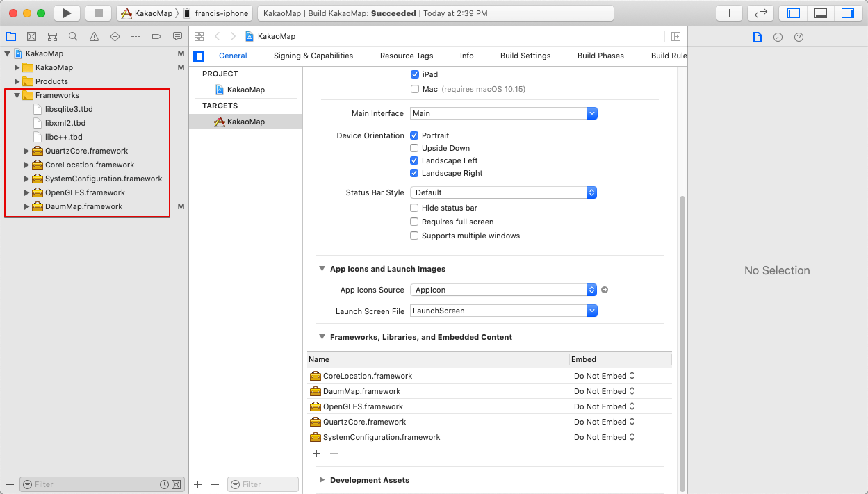Hide the left navigator panel
The image size is (868, 494).
[x=793, y=13]
